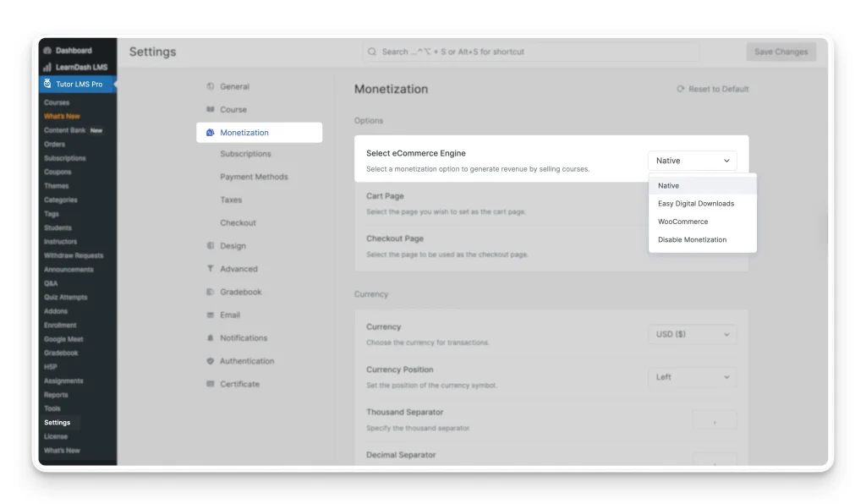Open the Currency Position Left dropdown
This screenshot has height=504, width=866.
(x=692, y=377)
